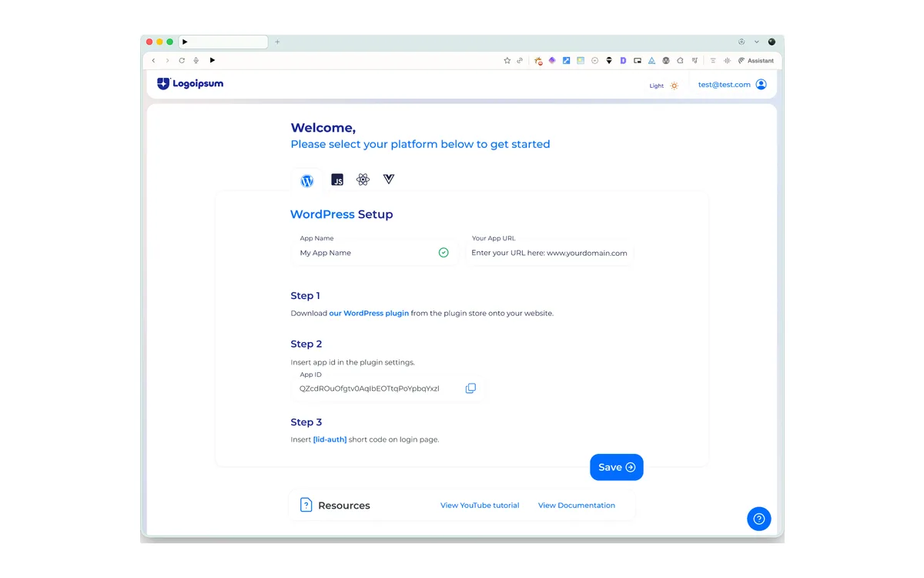The height and width of the screenshot is (578, 924).
Task: Click the Resources document icon
Action: pos(306,506)
